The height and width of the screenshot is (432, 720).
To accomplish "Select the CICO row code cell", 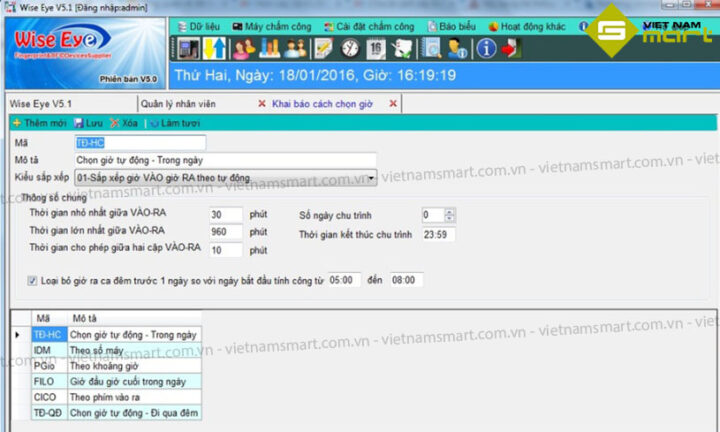I will (x=50, y=397).
